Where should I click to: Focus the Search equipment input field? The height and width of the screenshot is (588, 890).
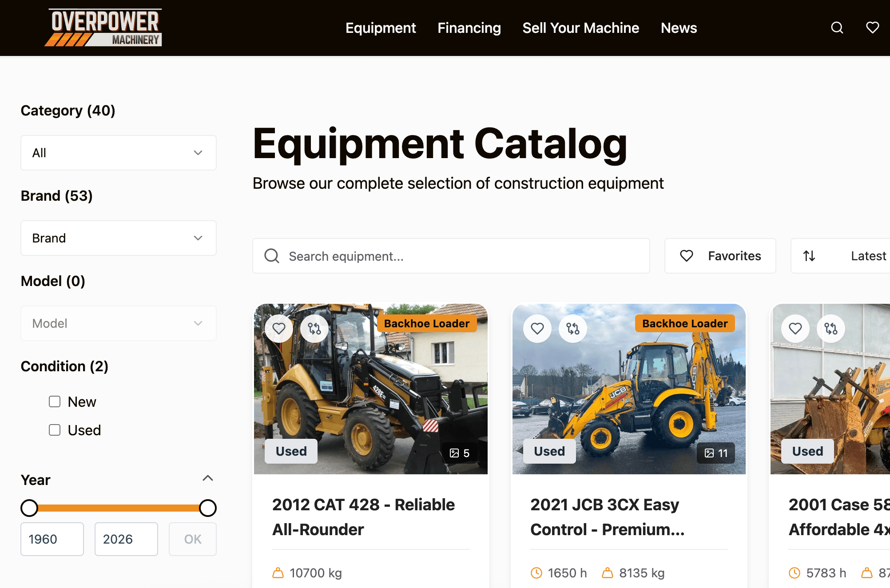[x=451, y=256]
